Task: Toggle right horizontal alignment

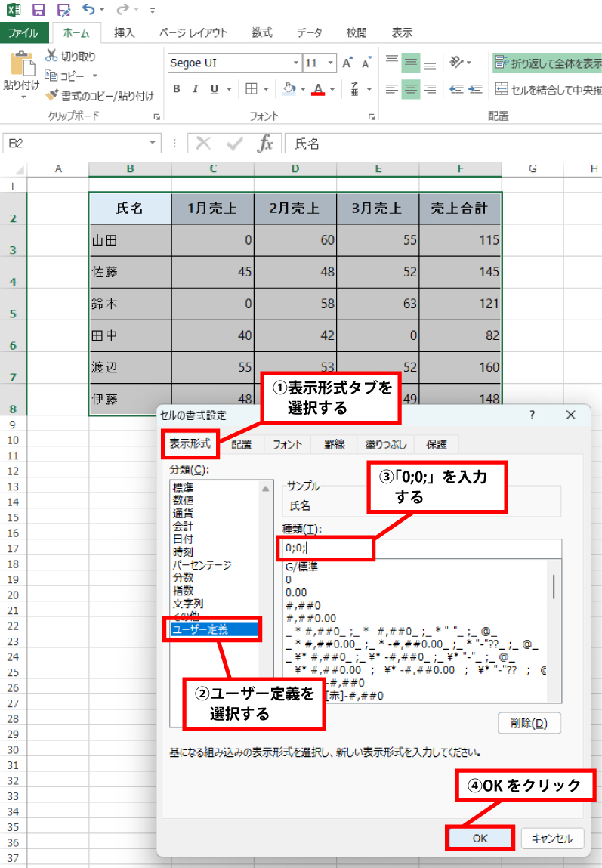Action: tap(429, 89)
